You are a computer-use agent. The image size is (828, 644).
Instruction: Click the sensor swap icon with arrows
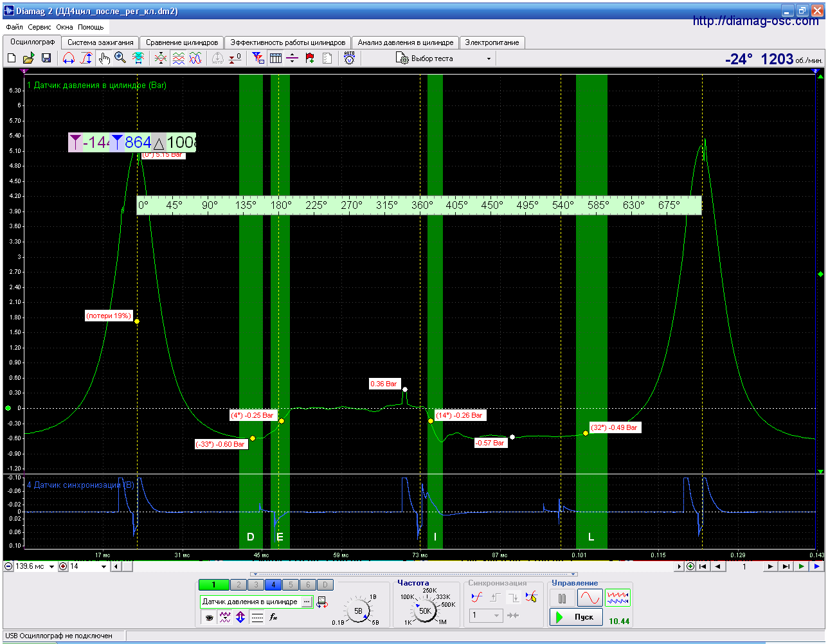[323, 602]
